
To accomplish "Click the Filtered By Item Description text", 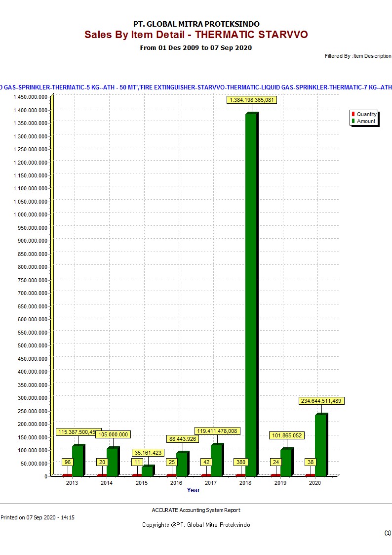I will click(357, 56).
